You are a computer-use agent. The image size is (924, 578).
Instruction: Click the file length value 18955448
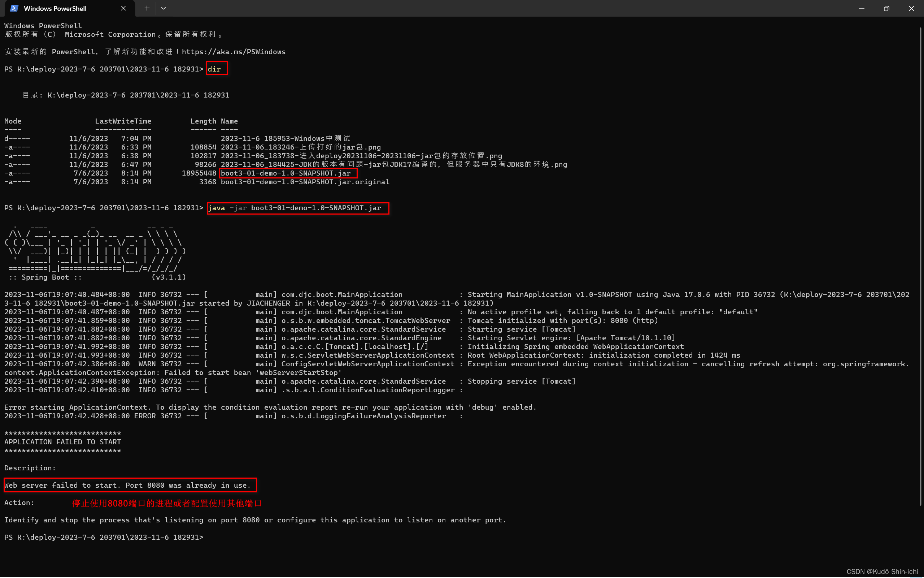pos(199,173)
